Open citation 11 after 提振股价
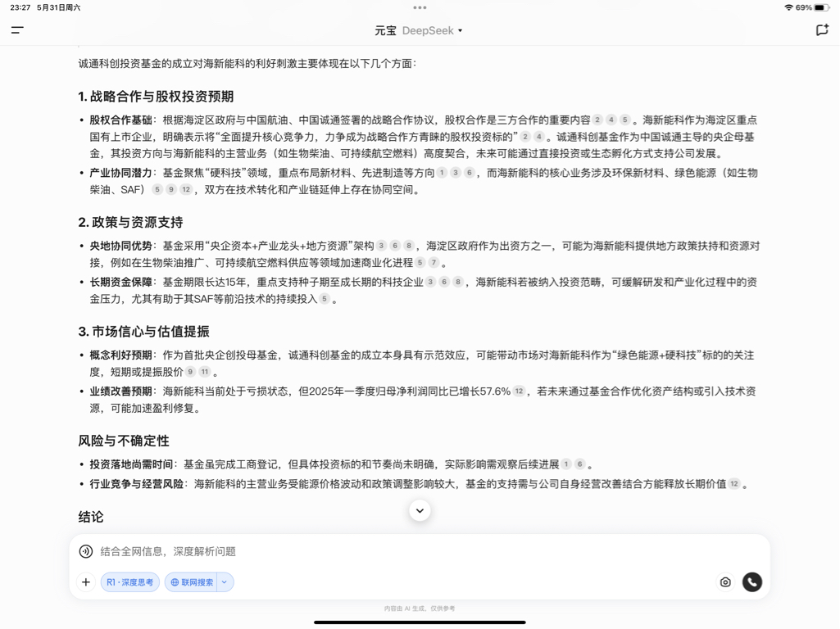The height and width of the screenshot is (629, 840). pyautogui.click(x=205, y=372)
